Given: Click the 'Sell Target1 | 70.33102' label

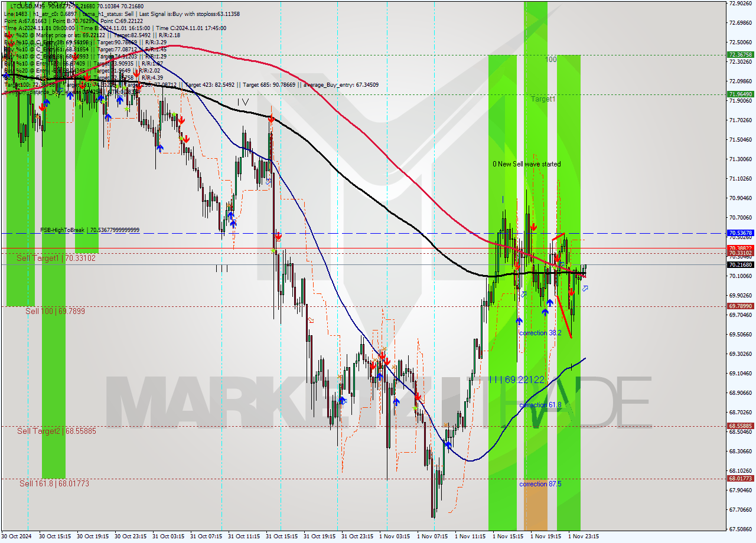Looking at the screenshot, I should [x=56, y=258].
